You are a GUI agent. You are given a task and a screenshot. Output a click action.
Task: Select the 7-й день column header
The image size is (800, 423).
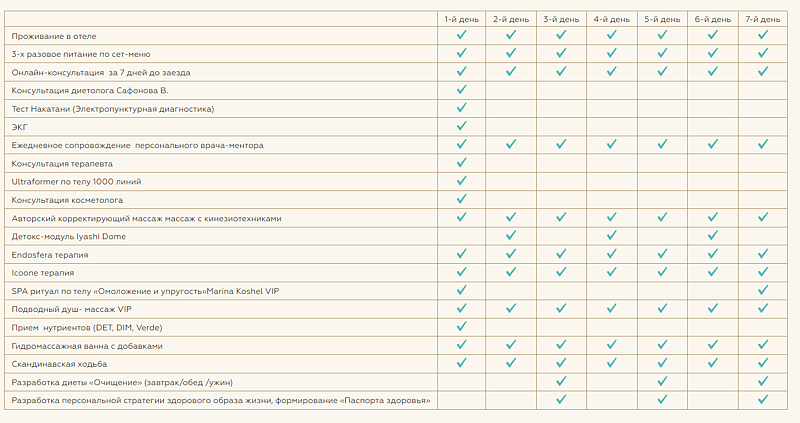click(762, 18)
